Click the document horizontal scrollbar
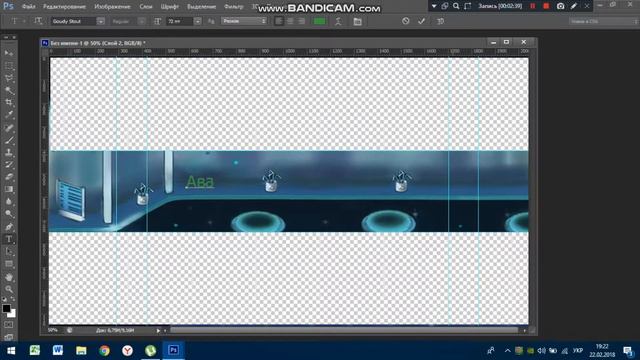 coord(344,330)
